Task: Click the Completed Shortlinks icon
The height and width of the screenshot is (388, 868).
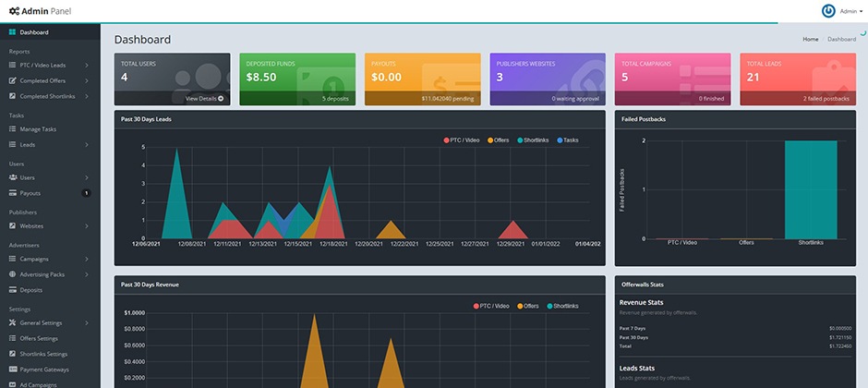Action: (x=12, y=96)
